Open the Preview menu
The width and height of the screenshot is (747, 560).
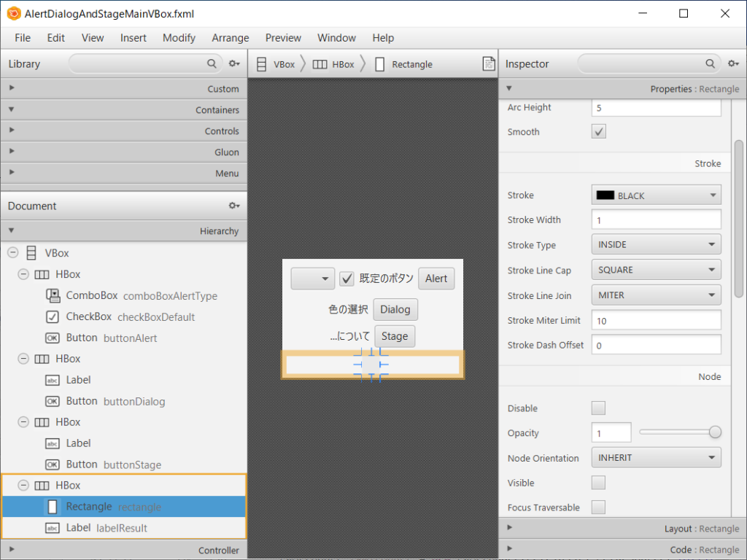[x=283, y=37]
